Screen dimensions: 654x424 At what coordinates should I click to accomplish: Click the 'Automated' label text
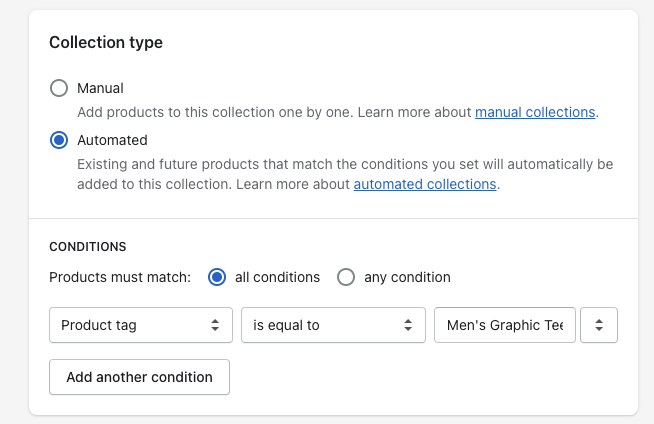point(112,140)
